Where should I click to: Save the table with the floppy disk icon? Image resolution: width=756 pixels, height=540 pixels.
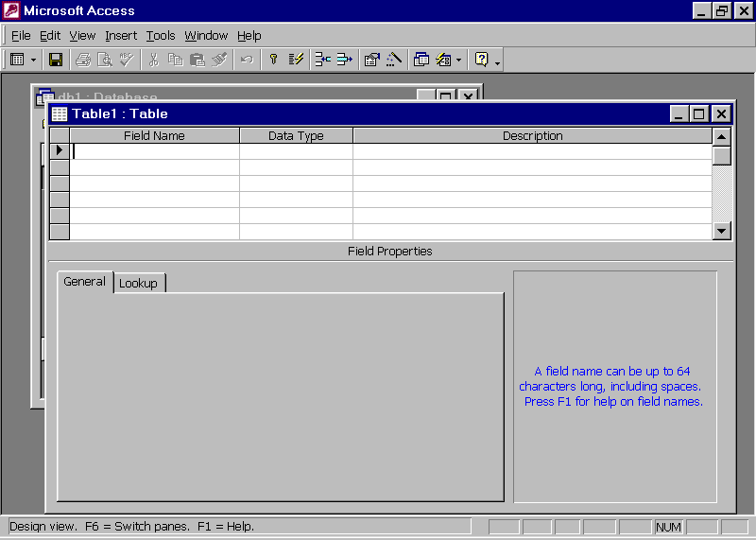56,60
